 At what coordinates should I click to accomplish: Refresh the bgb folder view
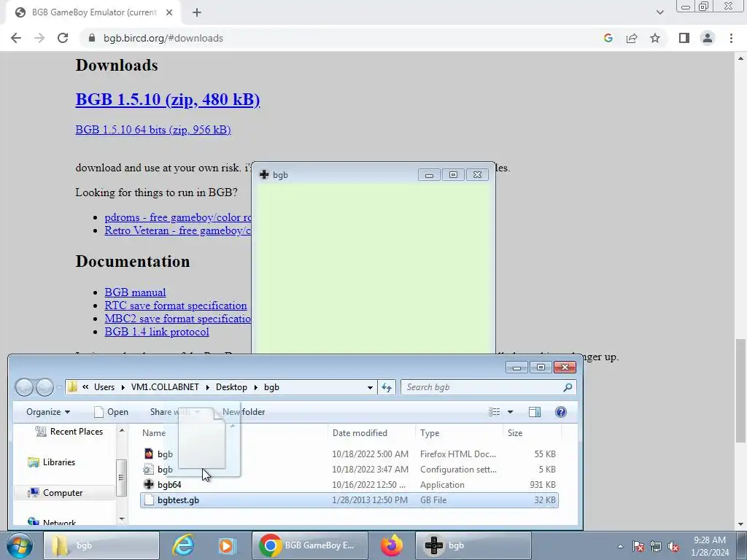tap(387, 388)
